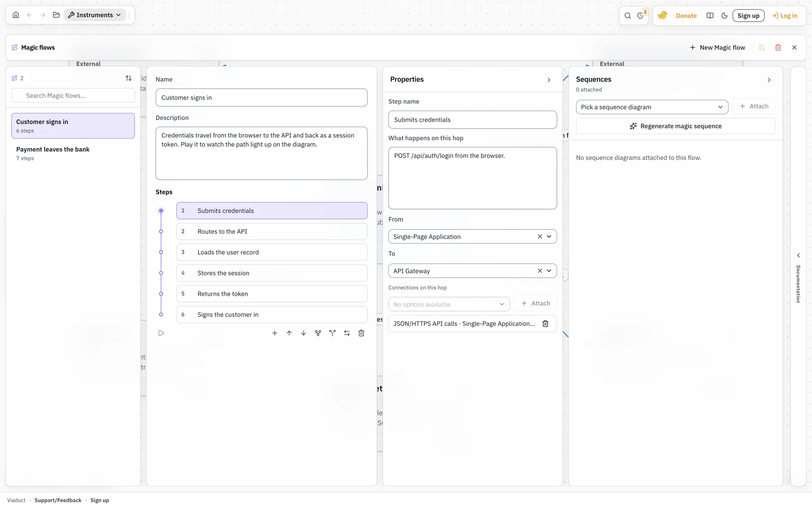Open the No options available dropdown
The width and height of the screenshot is (812, 508).
tap(449, 304)
